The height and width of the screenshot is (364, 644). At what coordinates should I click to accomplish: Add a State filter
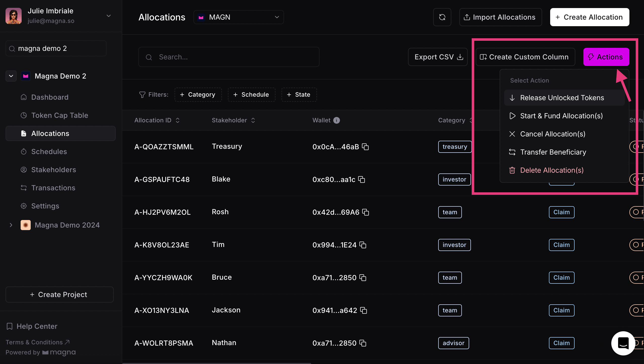299,95
